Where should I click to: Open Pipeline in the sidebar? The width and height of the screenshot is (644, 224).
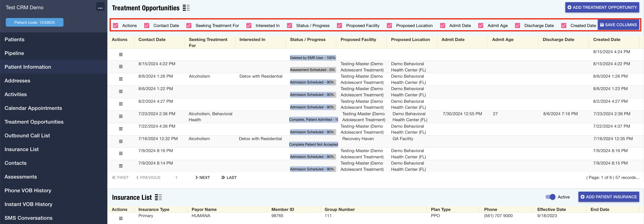click(x=14, y=53)
